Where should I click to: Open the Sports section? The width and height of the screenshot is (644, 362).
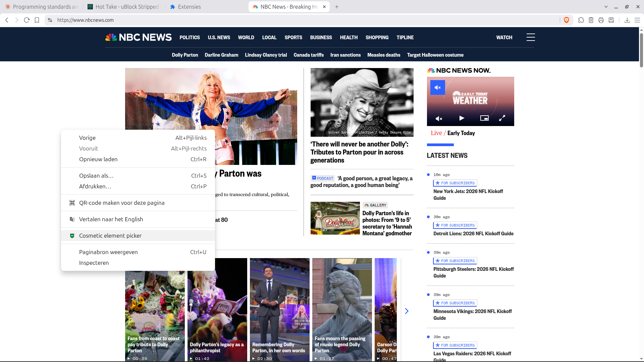click(293, 38)
